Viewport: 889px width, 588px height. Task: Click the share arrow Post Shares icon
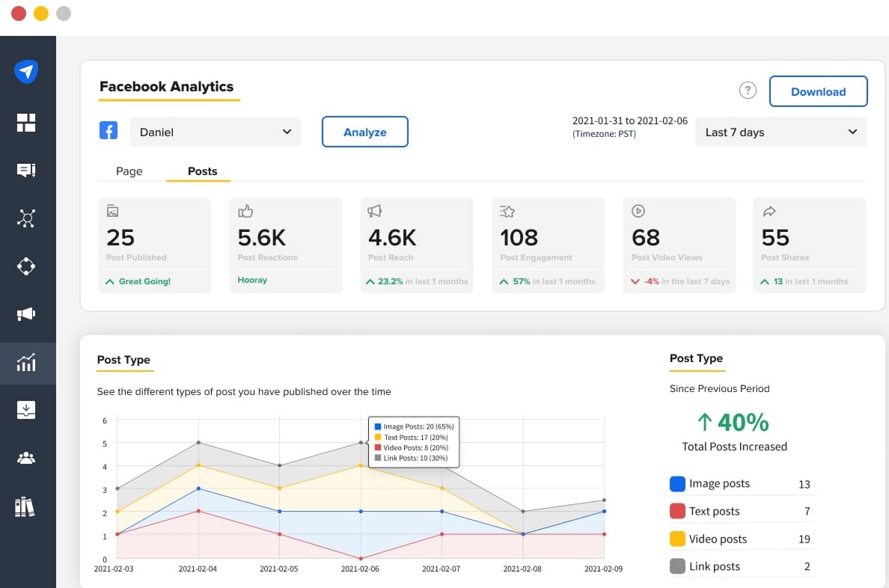point(769,212)
